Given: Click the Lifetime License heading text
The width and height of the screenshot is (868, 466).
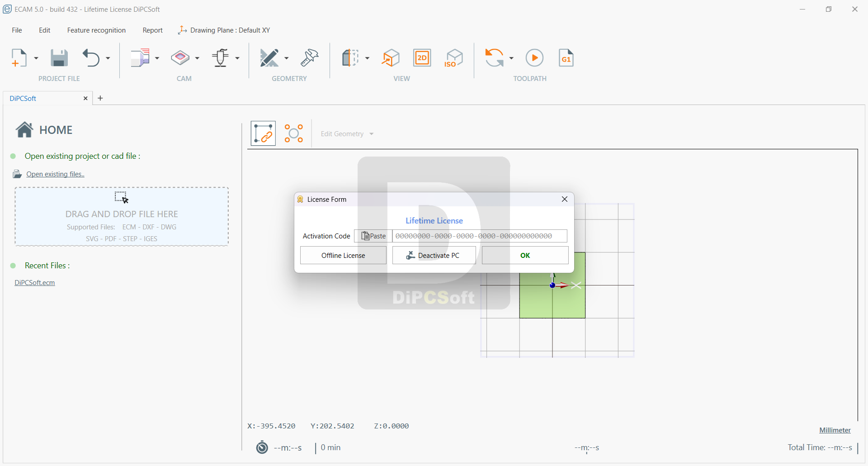Looking at the screenshot, I should [434, 221].
